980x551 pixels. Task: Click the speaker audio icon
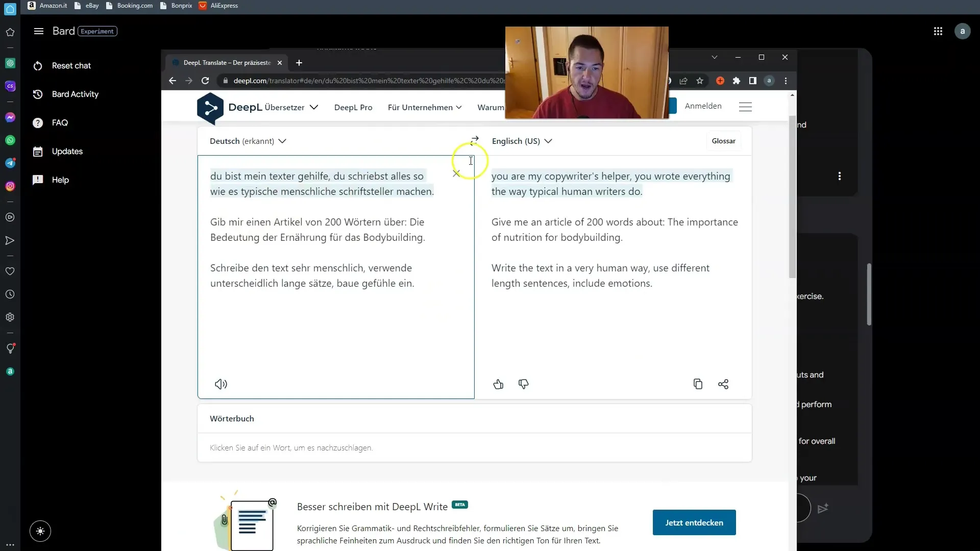point(221,384)
